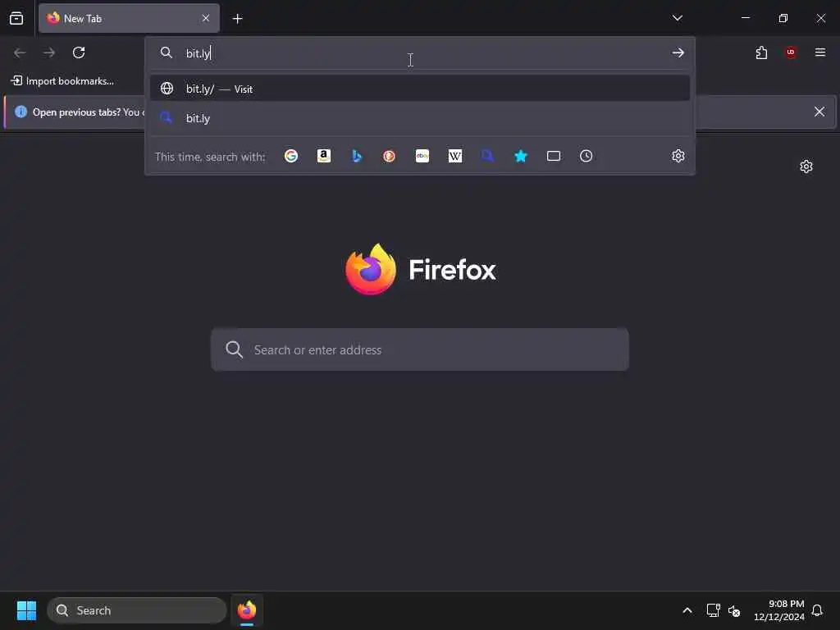Go forward one page
Image resolution: width=840 pixels, height=630 pixels.
(49, 52)
